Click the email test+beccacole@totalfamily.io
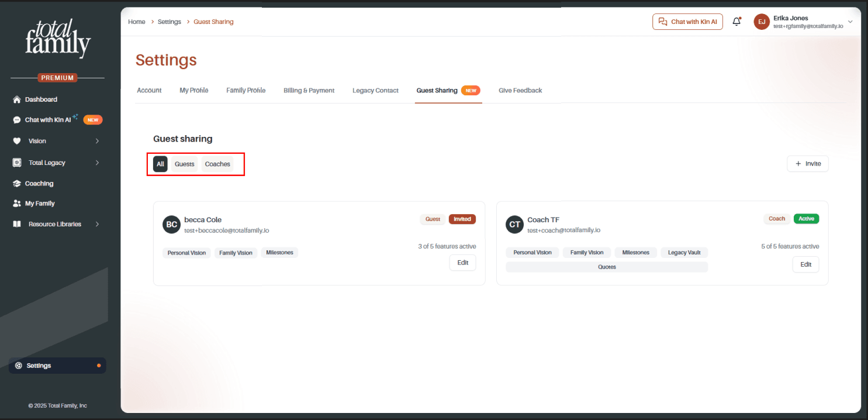The width and height of the screenshot is (868, 420). point(227,230)
